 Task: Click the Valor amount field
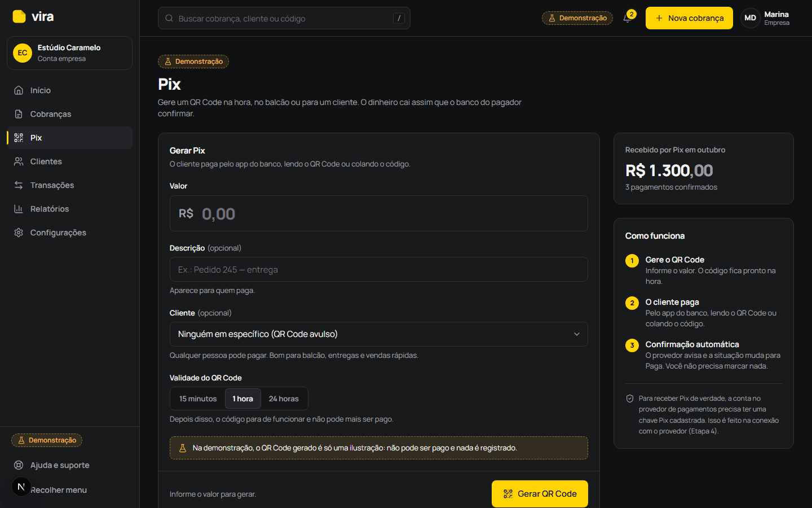coord(379,213)
